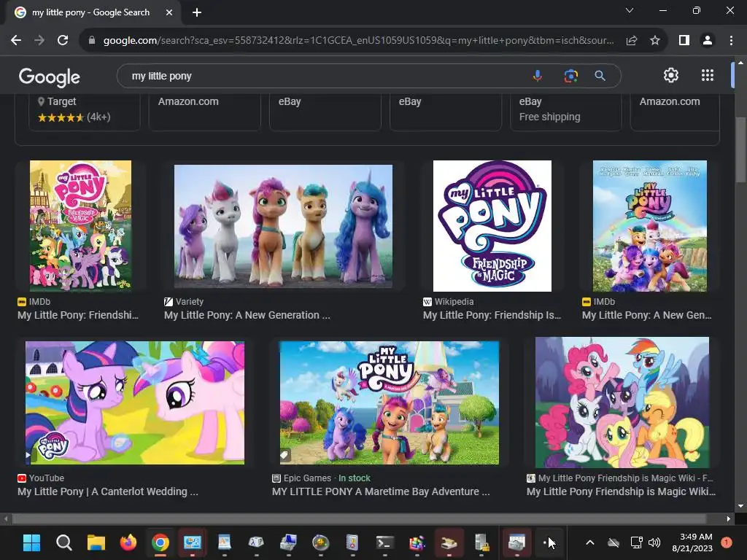The height and width of the screenshot is (560, 747).
Task: Open the terminal icon in taskbar
Action: [x=385, y=542]
